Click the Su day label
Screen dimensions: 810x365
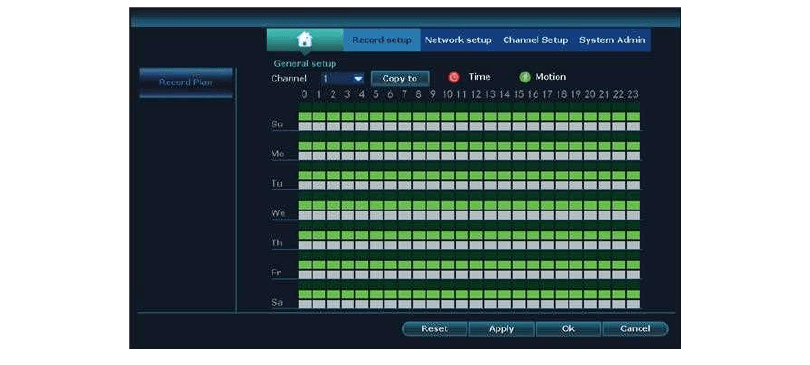(x=277, y=124)
